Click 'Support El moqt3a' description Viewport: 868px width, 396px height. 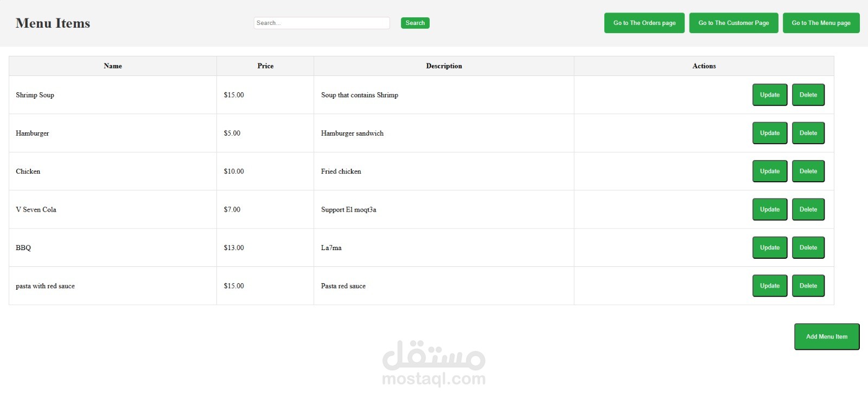[348, 209]
